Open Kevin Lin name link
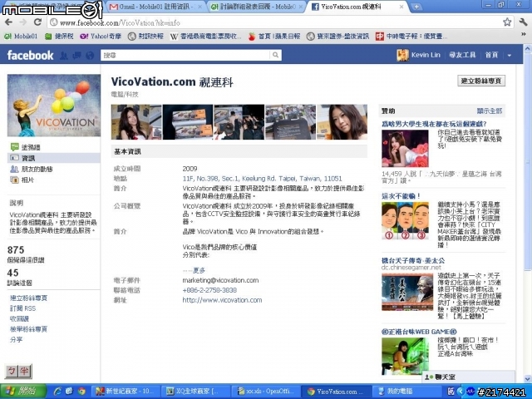 click(x=426, y=55)
